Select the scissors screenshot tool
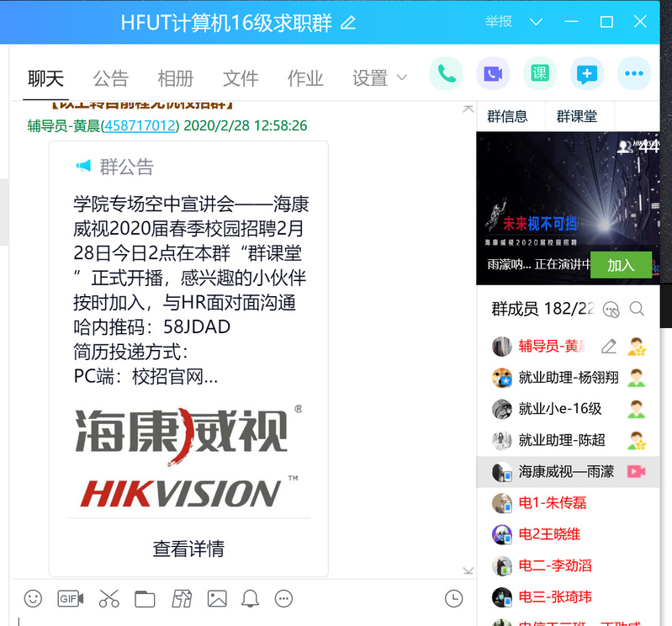This screenshot has width=672, height=626. point(108,598)
